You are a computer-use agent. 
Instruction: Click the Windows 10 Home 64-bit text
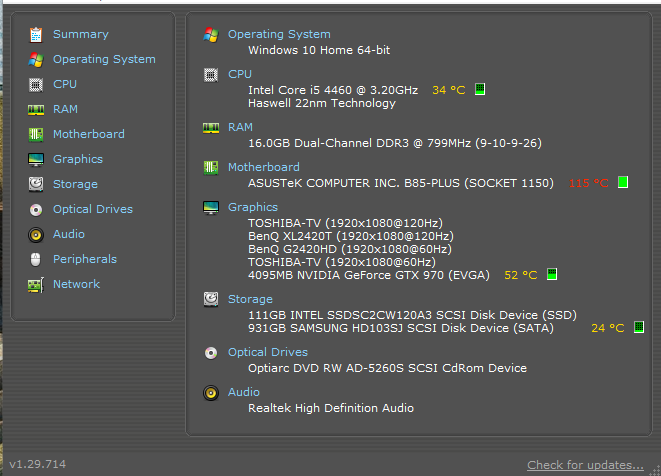(319, 50)
